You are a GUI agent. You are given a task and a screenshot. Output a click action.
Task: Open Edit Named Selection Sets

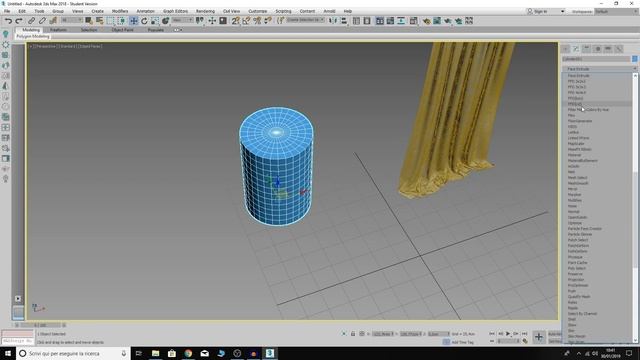280,20
